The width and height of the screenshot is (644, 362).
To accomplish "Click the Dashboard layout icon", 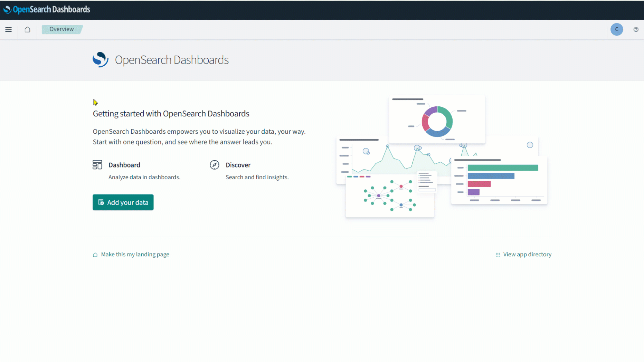I will (97, 165).
